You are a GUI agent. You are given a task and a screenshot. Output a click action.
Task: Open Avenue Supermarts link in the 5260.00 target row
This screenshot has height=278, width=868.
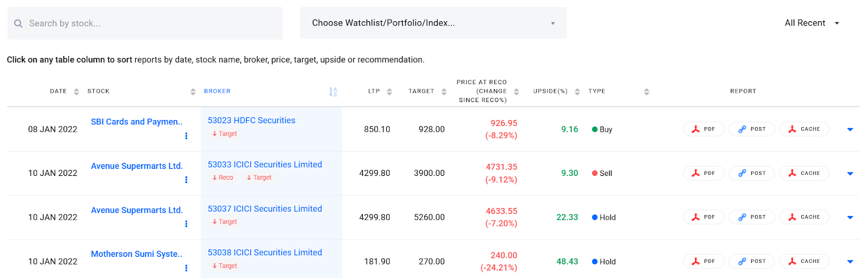click(x=137, y=210)
